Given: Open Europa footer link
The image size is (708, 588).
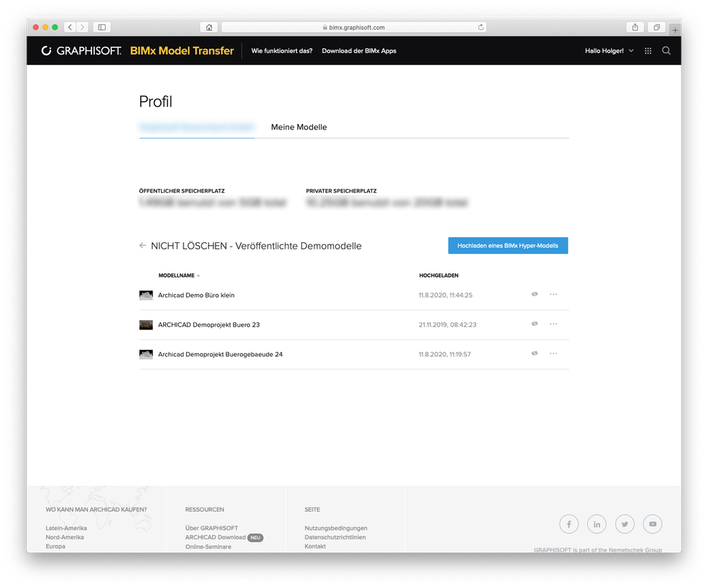Looking at the screenshot, I should [x=55, y=546].
